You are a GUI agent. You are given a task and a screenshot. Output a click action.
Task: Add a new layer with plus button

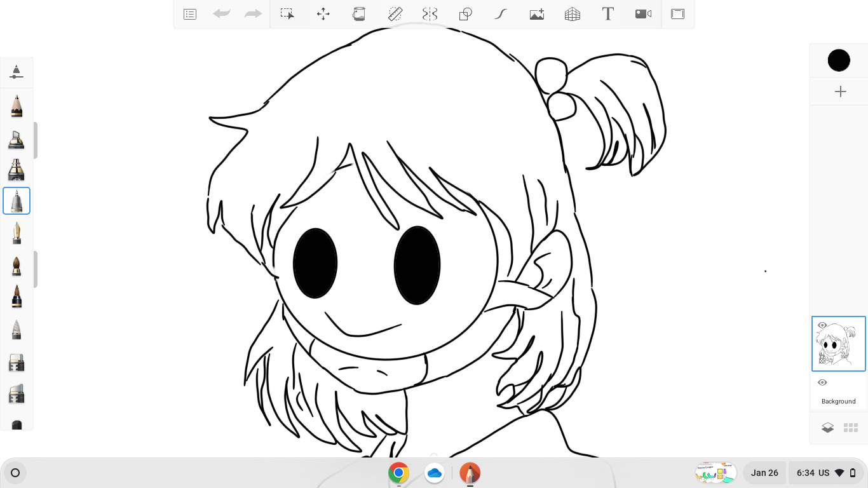840,92
